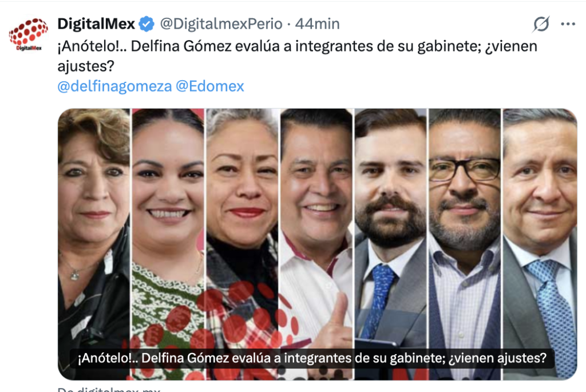Click the blue verified badge

pyautogui.click(x=146, y=24)
